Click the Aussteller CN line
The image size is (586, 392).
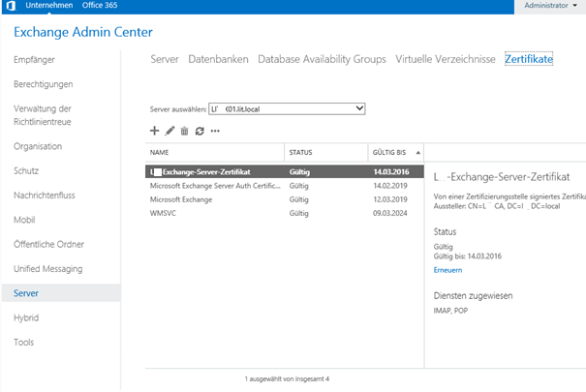coord(497,206)
